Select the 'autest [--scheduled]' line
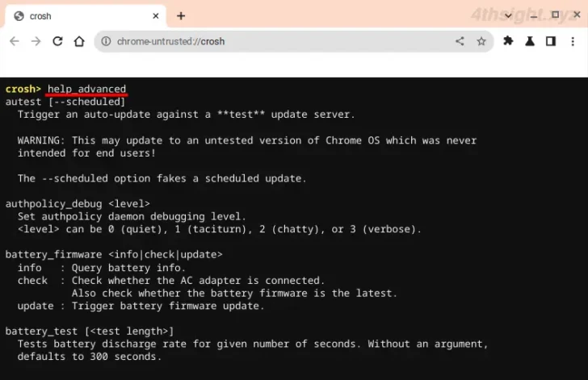 coord(65,102)
